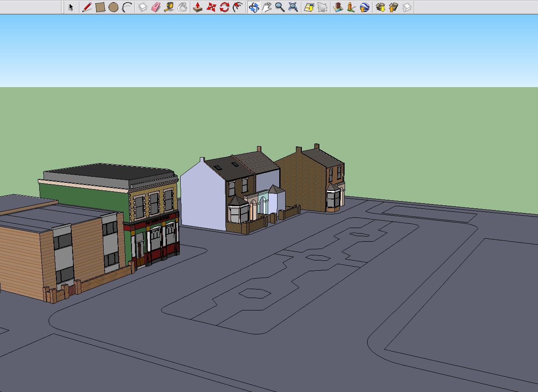538x392 pixels.
Task: Choose the Move tool with red arrows
Action: tap(211, 7)
